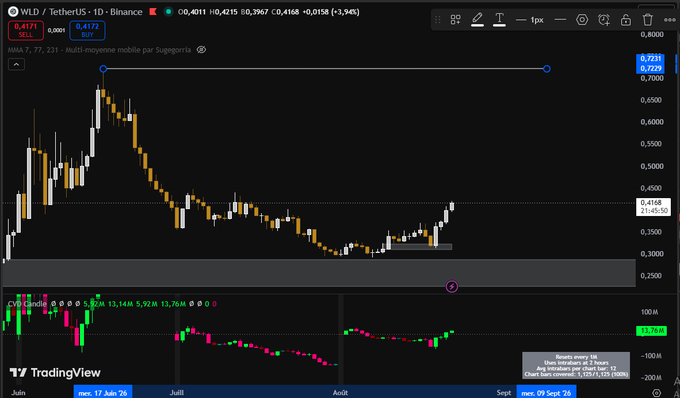
Task: Click the purple lightning bolt event marker
Action: (x=452, y=286)
